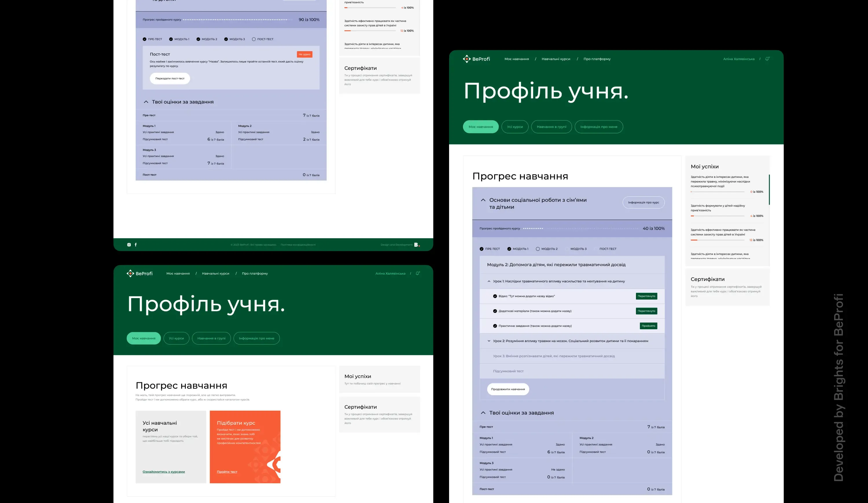Image resolution: width=868 pixels, height=503 pixels.
Task: Click BeProfi logo in the right-hand mockup header
Action: (x=476, y=59)
